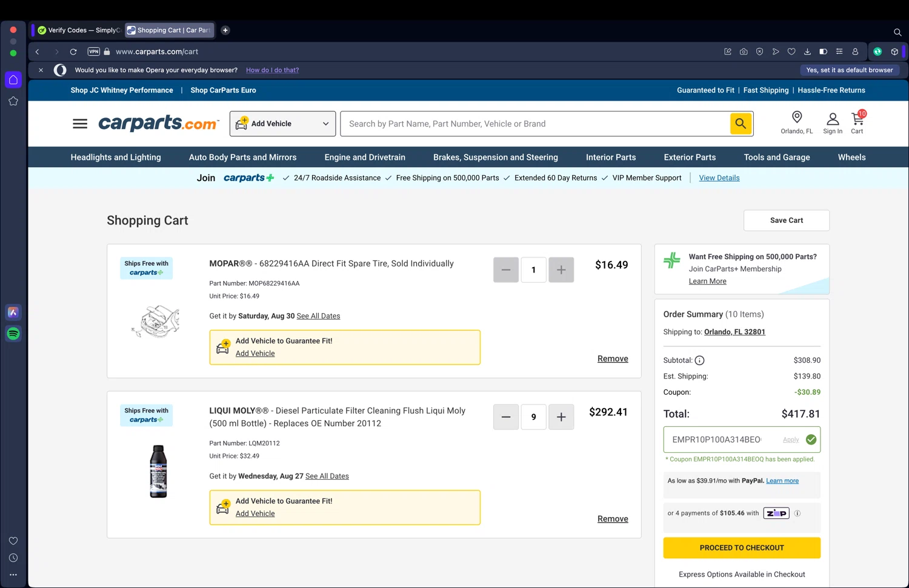
Task: Open the hamburger menu icon
Action: [x=80, y=124]
